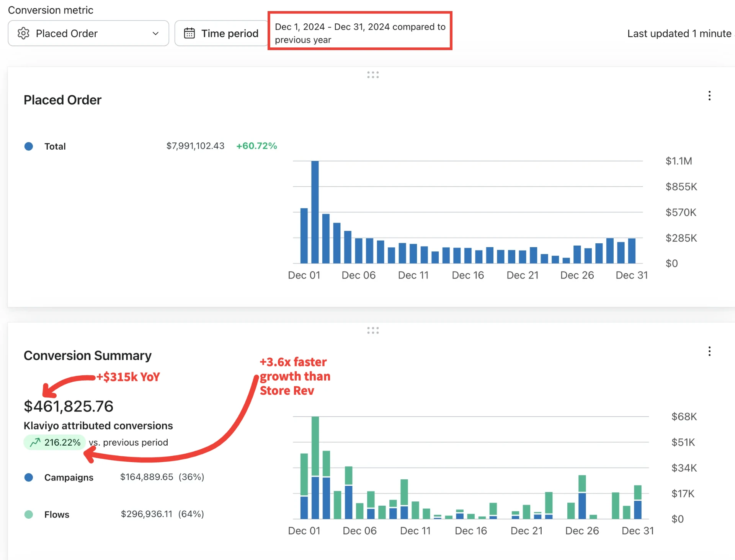This screenshot has width=735, height=560.
Task: Click the Last updated timestamp text
Action: coord(681,33)
